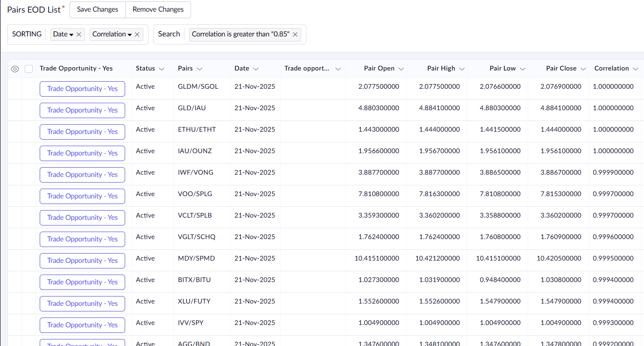The width and height of the screenshot is (644, 346).
Task: Open Pair High column chevron menu
Action: pyautogui.click(x=462, y=69)
